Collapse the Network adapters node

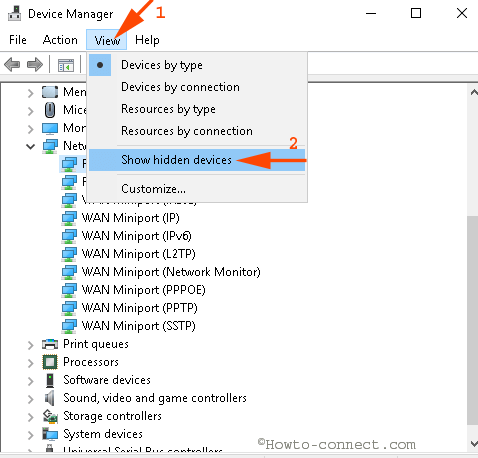[x=30, y=147]
